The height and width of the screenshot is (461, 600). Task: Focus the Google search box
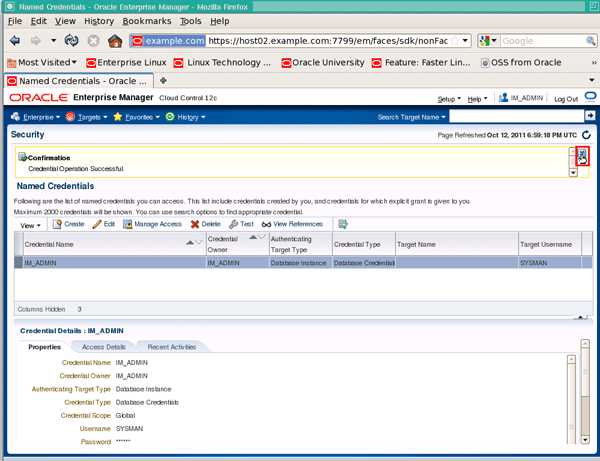(543, 41)
